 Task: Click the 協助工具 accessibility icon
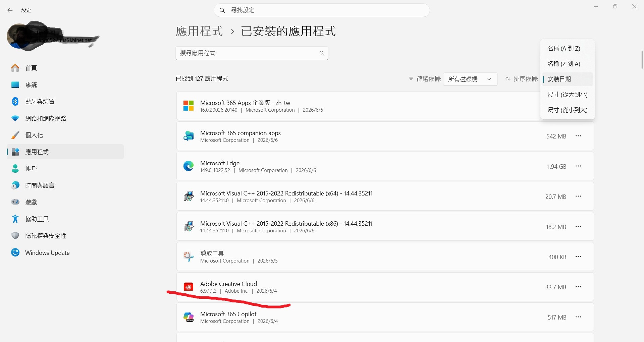click(x=15, y=219)
